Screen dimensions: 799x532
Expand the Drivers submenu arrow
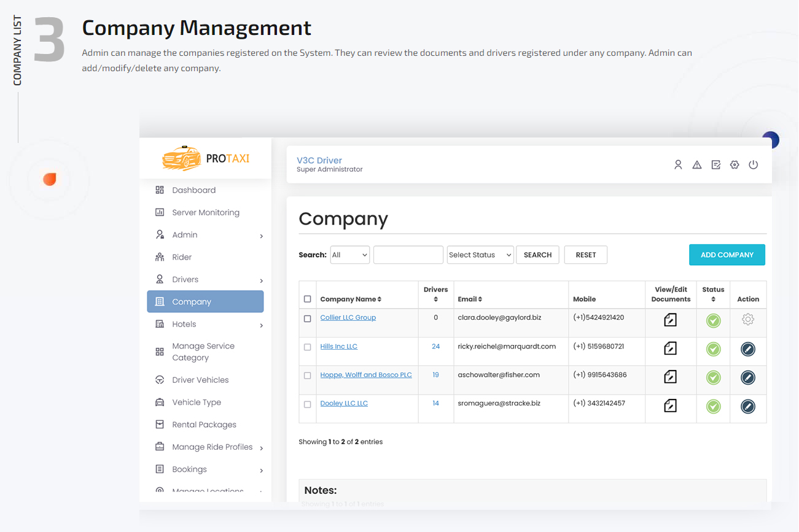[262, 280]
